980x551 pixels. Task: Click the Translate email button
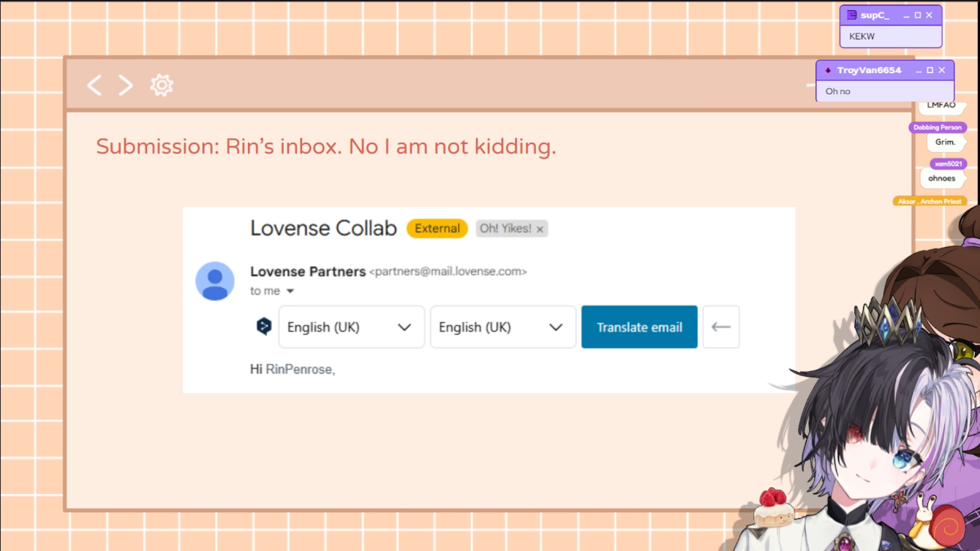click(x=639, y=327)
